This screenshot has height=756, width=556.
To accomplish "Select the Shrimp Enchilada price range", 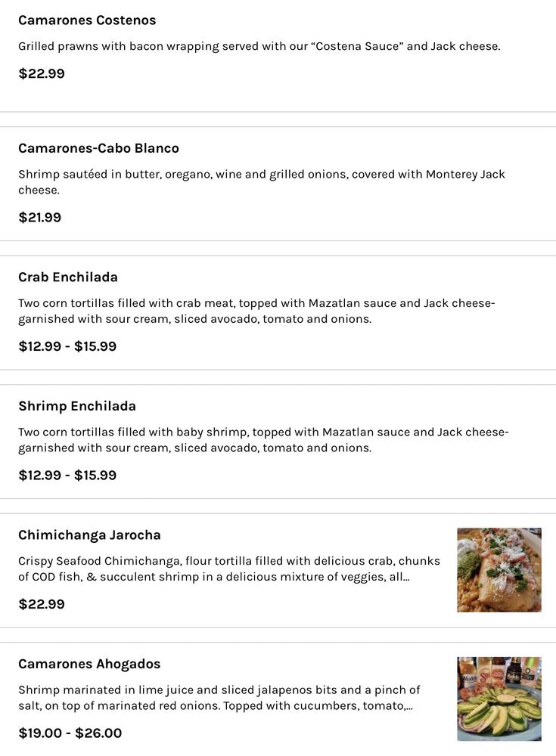I will tap(67, 476).
